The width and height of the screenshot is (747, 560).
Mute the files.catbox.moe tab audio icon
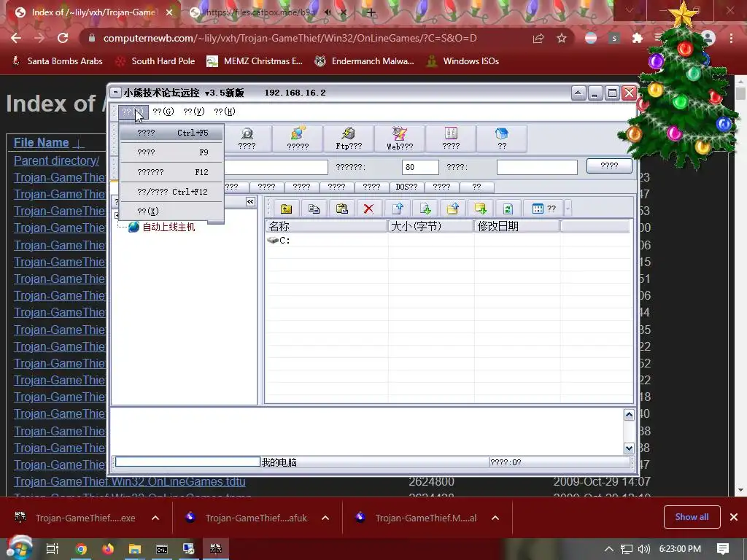[328, 12]
